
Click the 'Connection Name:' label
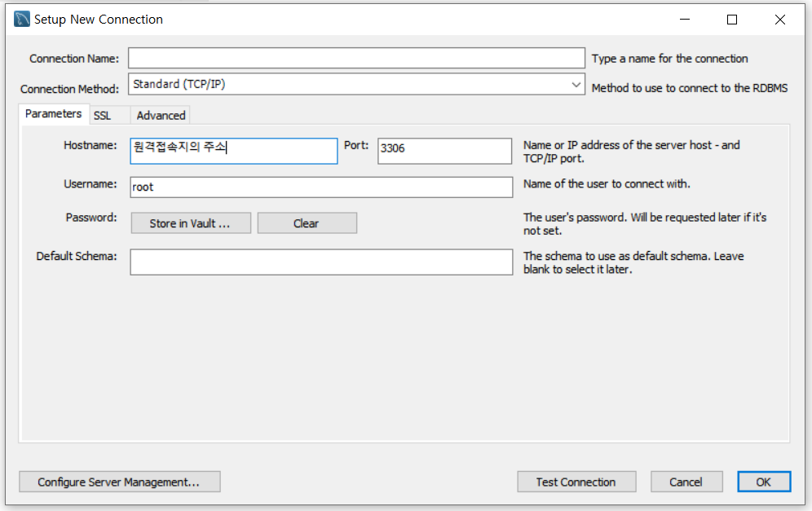coord(74,59)
